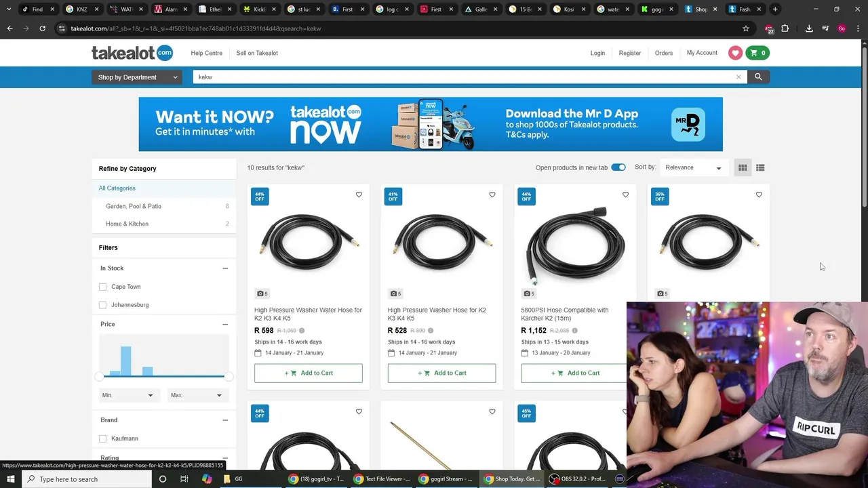Open the wishlist heart in header
This screenshot has height=488, width=868.
pos(735,53)
